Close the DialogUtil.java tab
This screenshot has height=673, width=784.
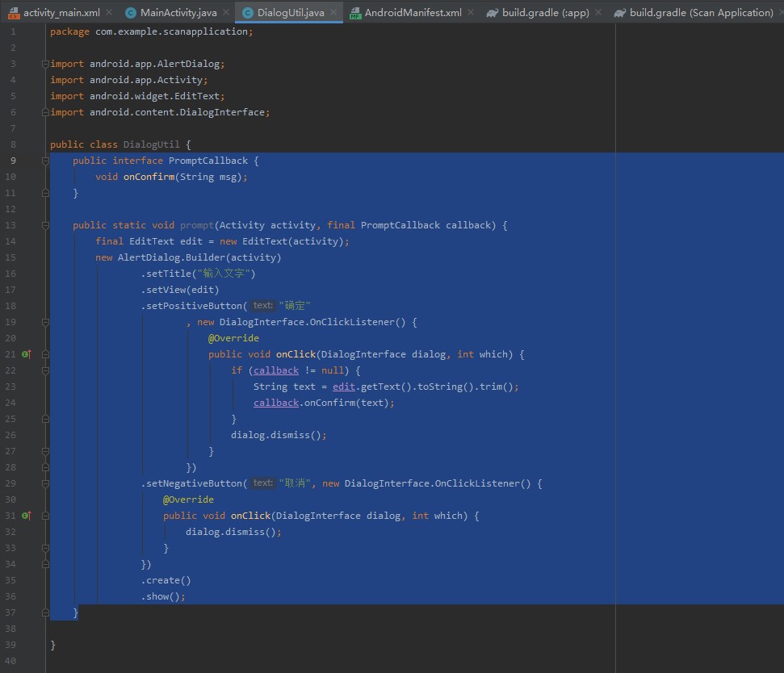pyautogui.click(x=334, y=13)
